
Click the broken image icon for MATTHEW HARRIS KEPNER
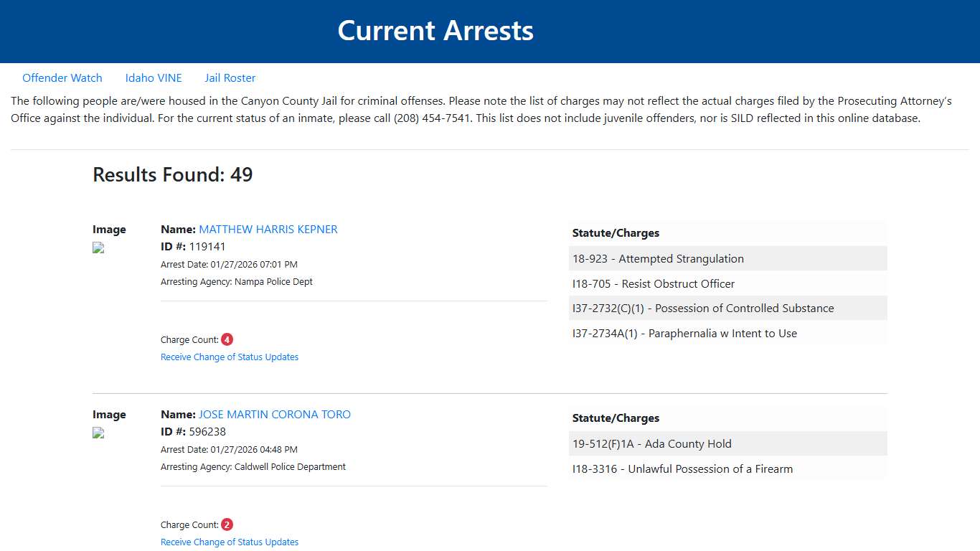click(98, 248)
